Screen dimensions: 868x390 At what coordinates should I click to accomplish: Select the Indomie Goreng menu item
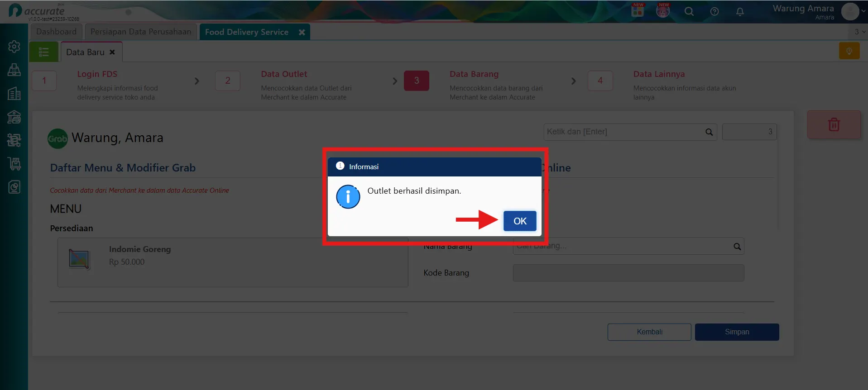pos(233,262)
